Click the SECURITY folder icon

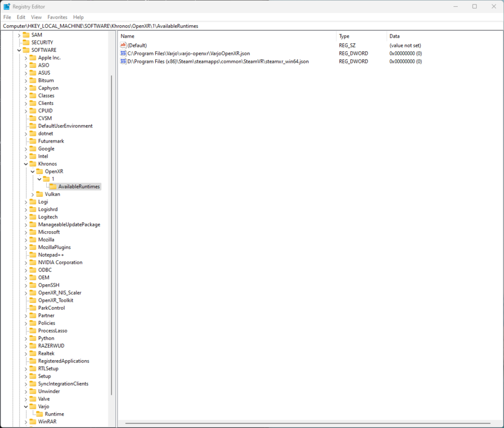[x=26, y=42]
